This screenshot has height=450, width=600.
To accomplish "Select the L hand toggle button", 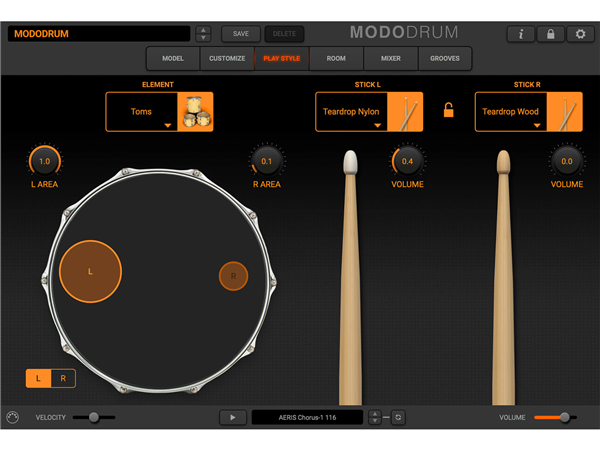I will 39,378.
